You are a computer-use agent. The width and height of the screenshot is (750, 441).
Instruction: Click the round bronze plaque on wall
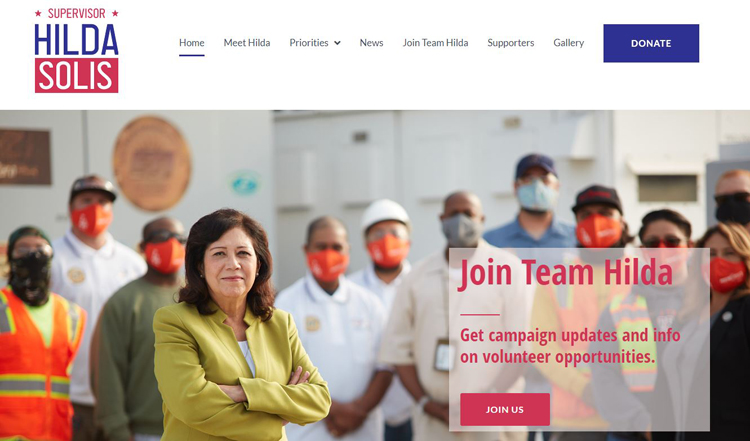tap(152, 163)
